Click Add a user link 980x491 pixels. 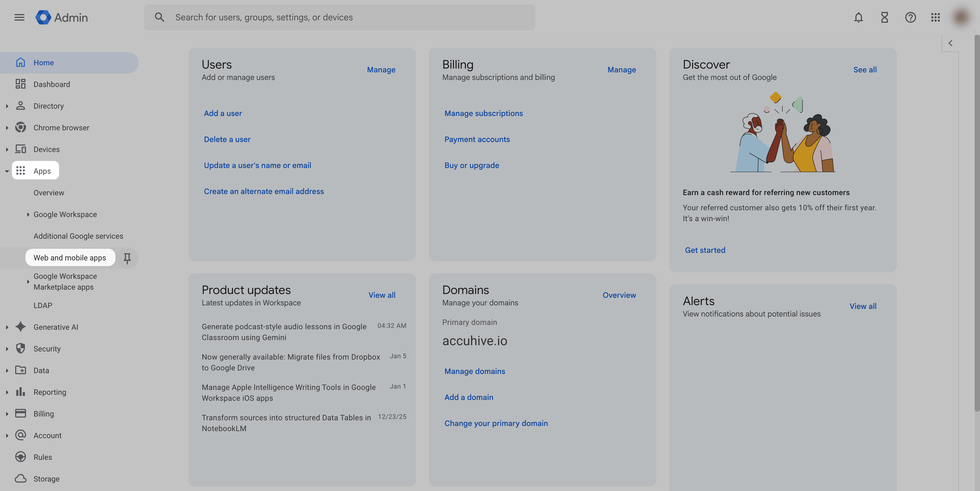(223, 113)
